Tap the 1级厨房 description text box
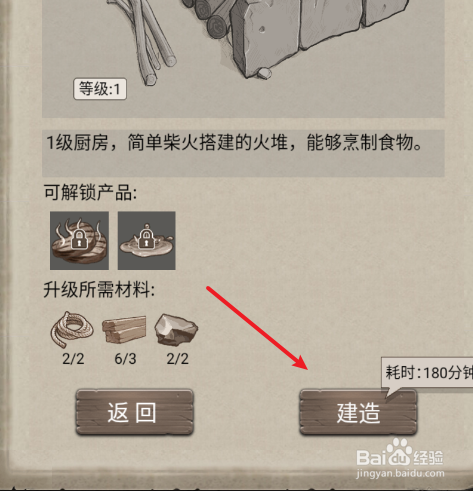This screenshot has height=491, width=473. click(x=243, y=153)
